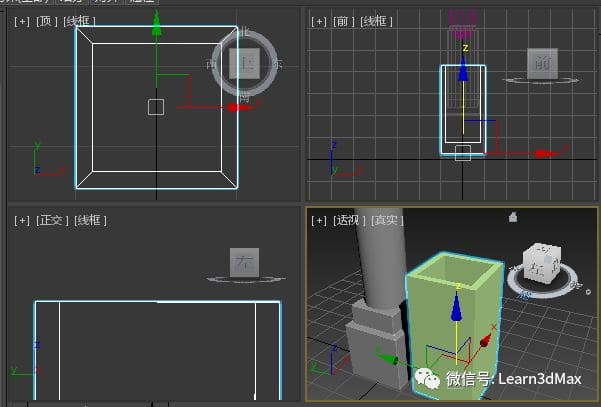Viewport: 601px width, 407px height.
Task: Click the 上 ViewCube face in top viewport
Action: pyautogui.click(x=245, y=63)
